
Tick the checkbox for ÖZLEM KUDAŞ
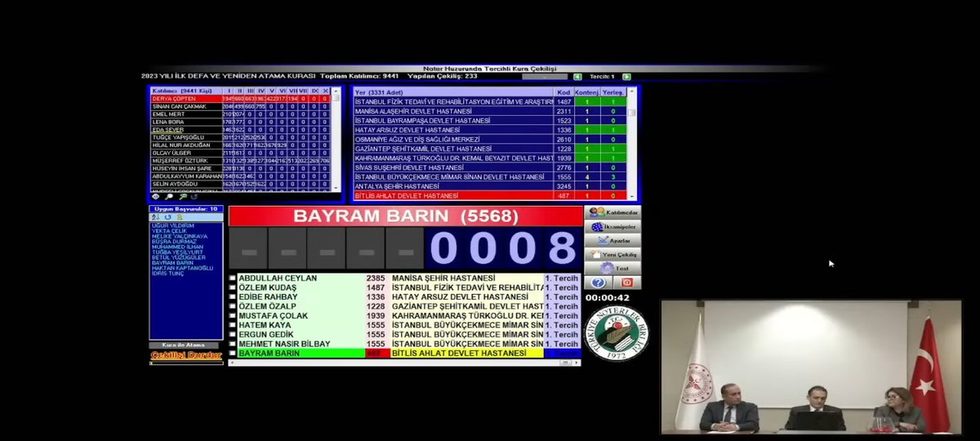point(233,287)
